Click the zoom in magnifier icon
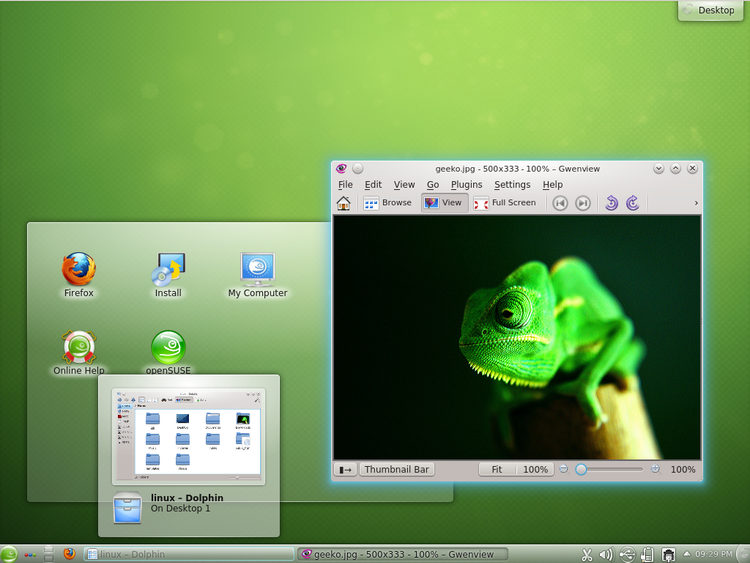 tap(655, 469)
